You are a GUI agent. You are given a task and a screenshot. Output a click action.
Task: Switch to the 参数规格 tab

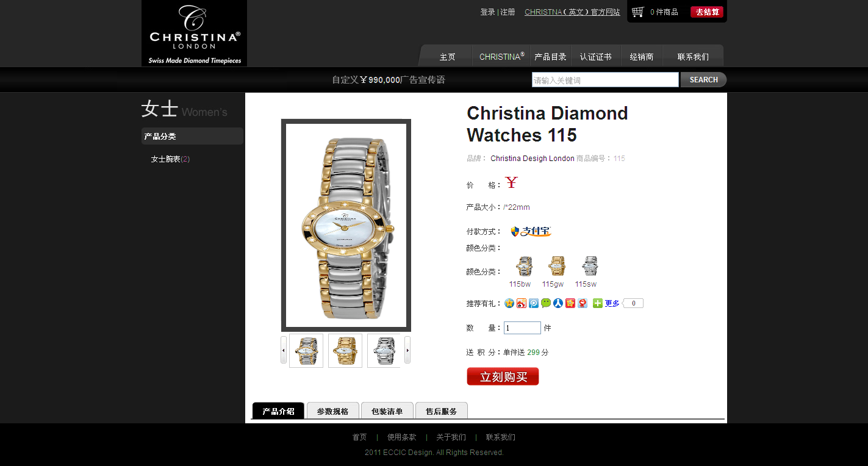pos(332,410)
